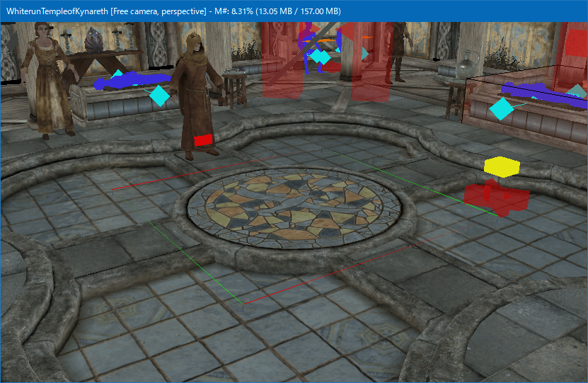Click the cyan diamond marker beside the monk
The image size is (588, 383).
[x=159, y=96]
